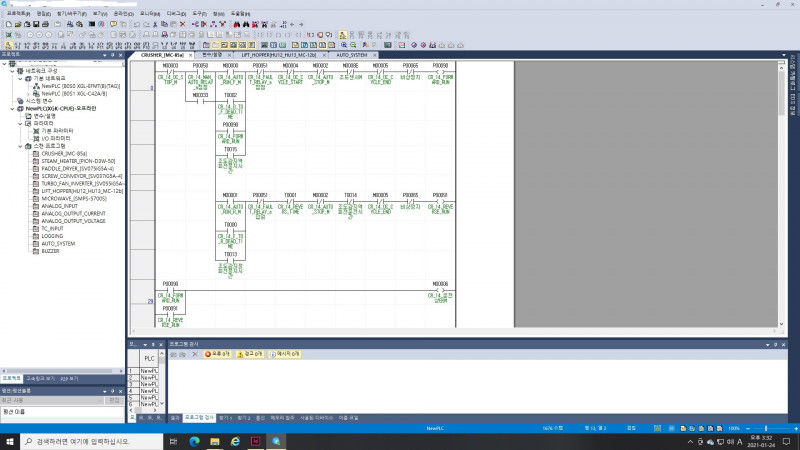The height and width of the screenshot is (450, 800).
Task: Collapse the 스캔 프로그램 tree node
Action: pos(22,145)
